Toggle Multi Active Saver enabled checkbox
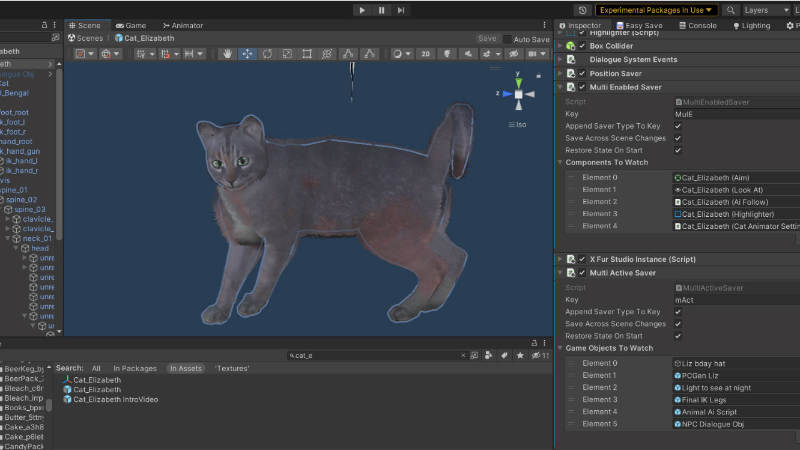The height and width of the screenshot is (450, 800). [582, 273]
